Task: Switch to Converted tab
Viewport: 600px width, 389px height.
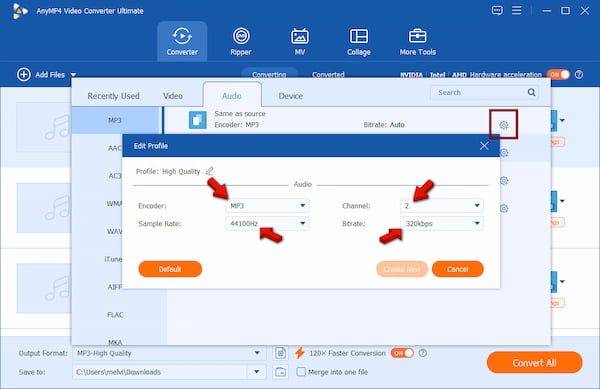Action: (x=328, y=75)
